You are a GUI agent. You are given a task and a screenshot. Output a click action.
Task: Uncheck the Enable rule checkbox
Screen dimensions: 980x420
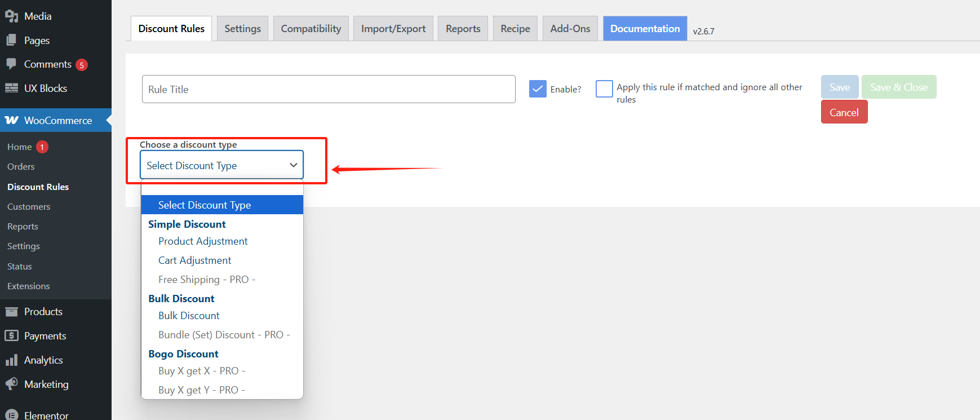point(538,89)
